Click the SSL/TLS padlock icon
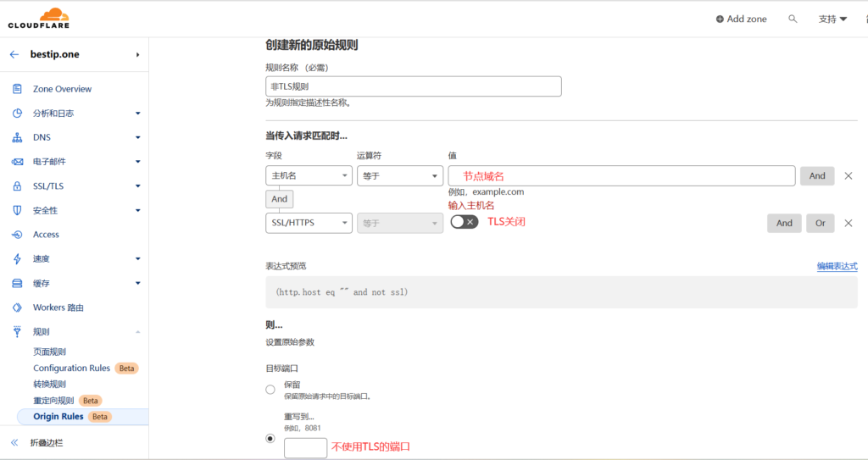 coord(17,186)
